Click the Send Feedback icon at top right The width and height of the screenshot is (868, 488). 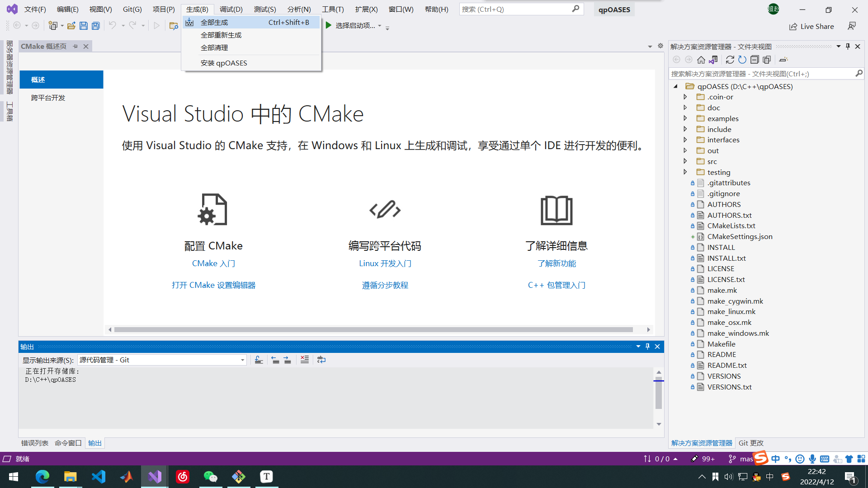pyautogui.click(x=852, y=26)
